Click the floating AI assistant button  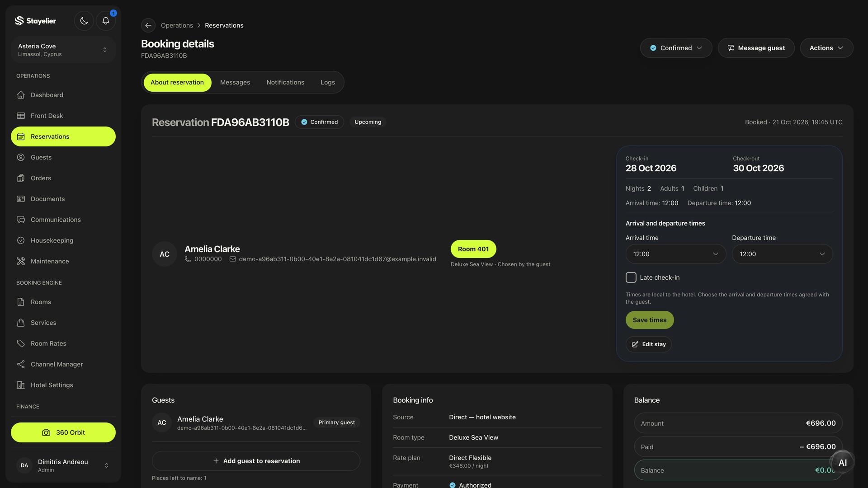click(x=842, y=463)
